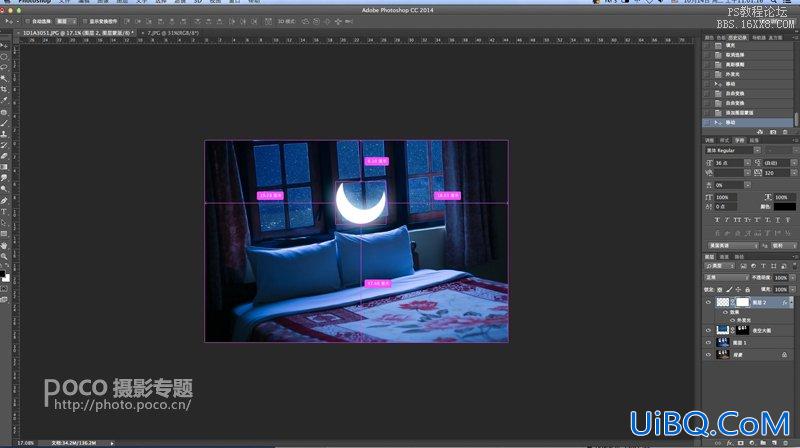Switch to the 导航器 navigator tab
The height and width of the screenshot is (448, 800).
759,38
